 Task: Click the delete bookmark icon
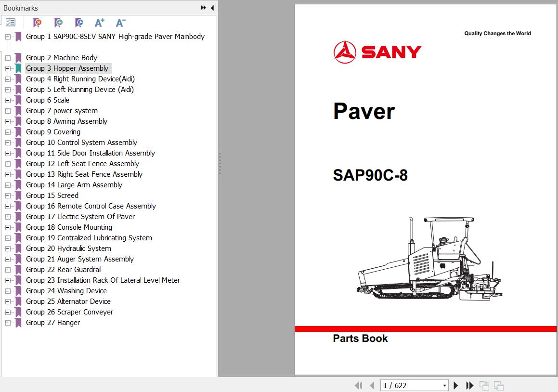37,23
